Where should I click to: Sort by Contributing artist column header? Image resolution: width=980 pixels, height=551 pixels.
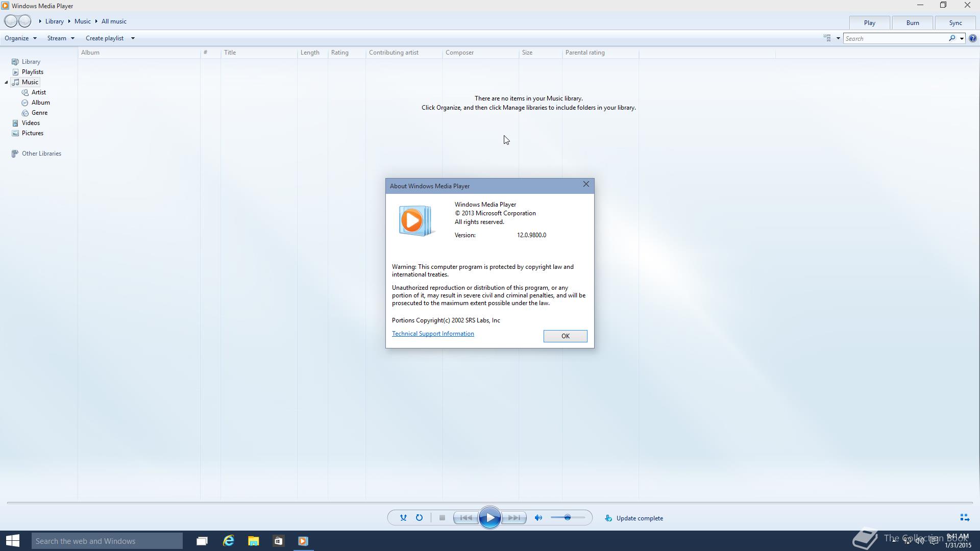(404, 53)
